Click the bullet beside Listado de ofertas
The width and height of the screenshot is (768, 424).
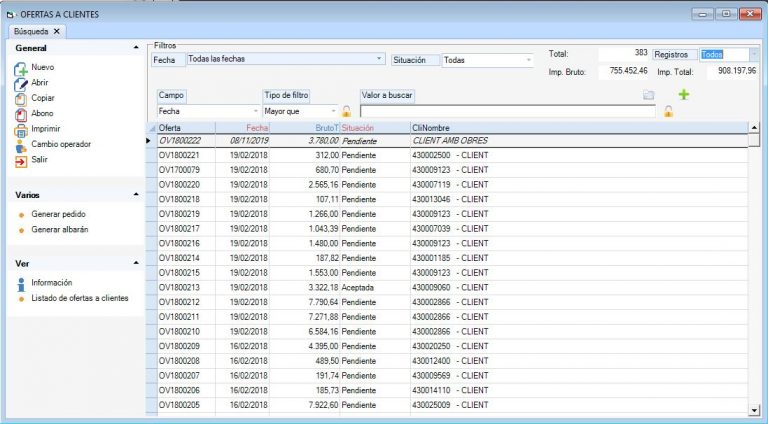(21, 299)
